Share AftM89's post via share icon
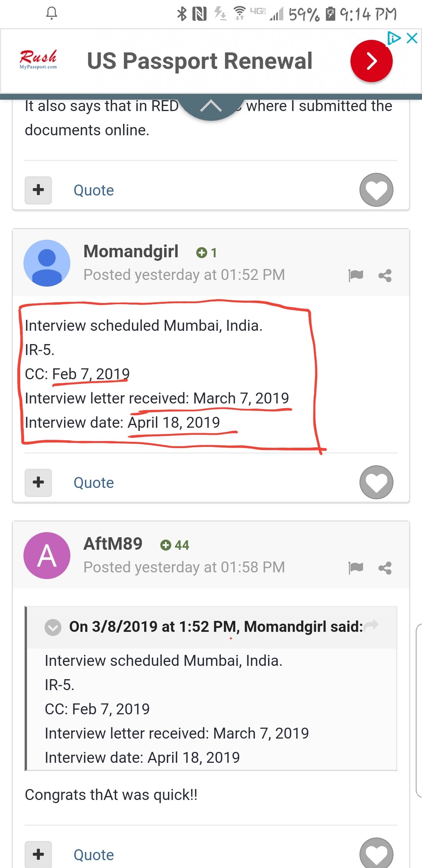422x868 pixels. coord(385,568)
